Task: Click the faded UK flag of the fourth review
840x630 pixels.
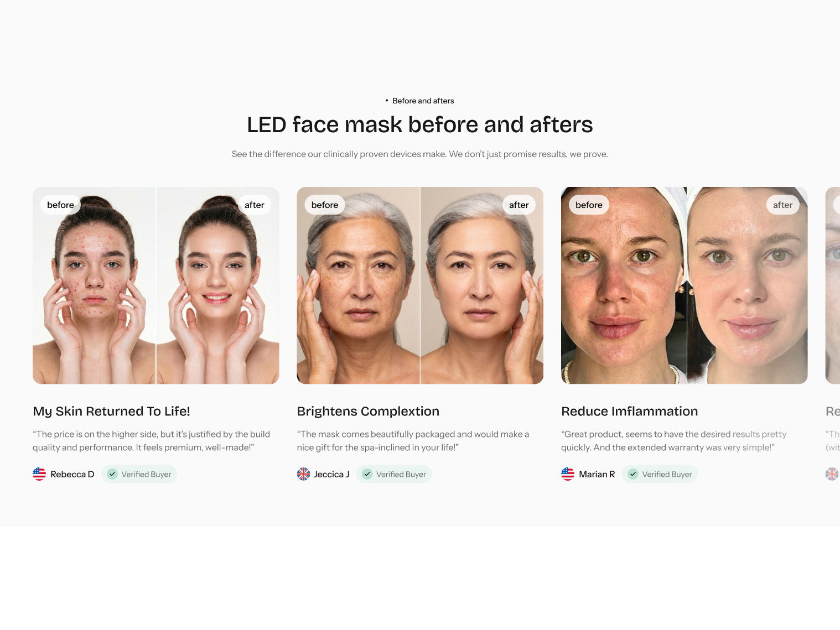Action: pos(832,474)
